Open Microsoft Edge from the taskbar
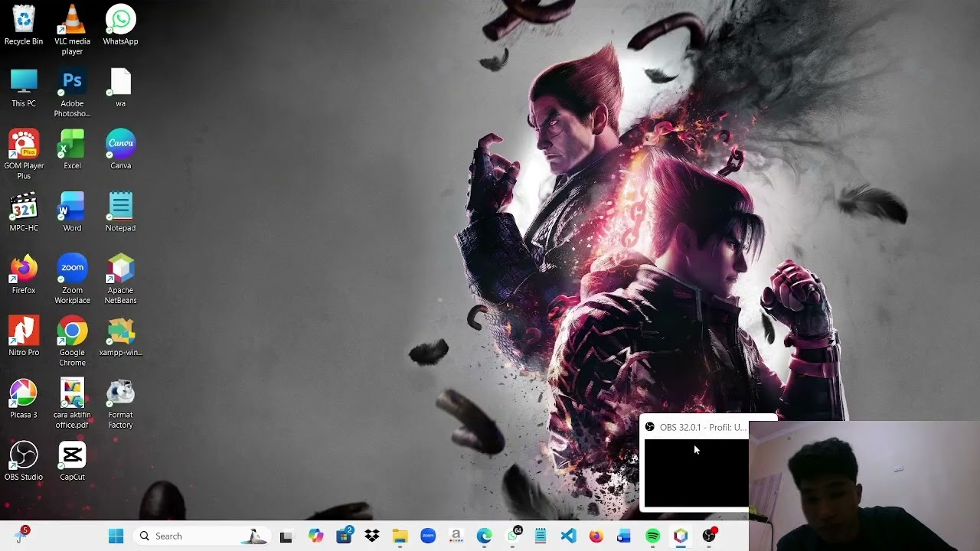 coord(484,536)
